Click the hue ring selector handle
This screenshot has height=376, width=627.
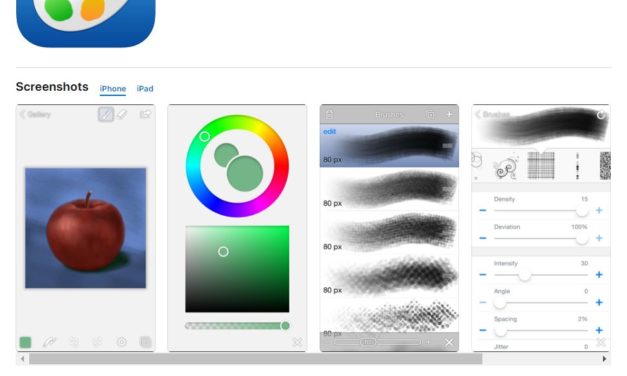click(x=205, y=137)
